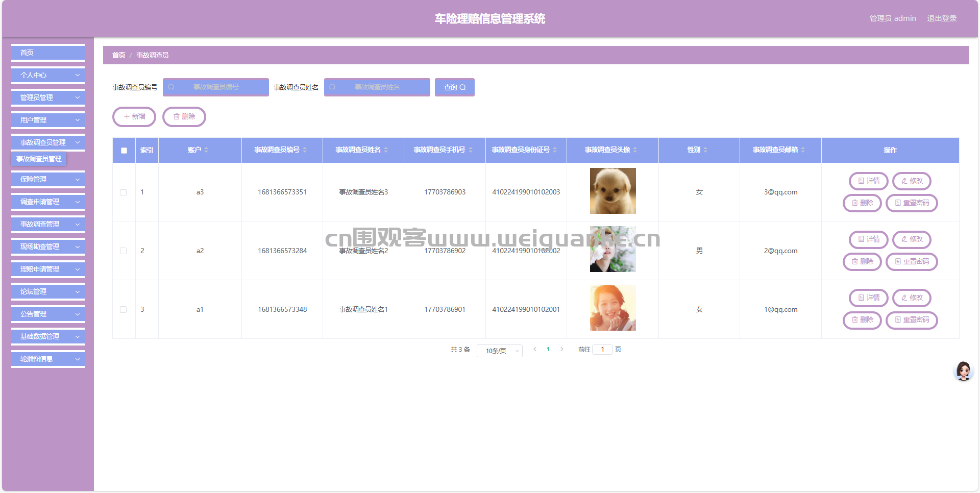This screenshot has width=980, height=493.
Task: Open the avatar thumbnail for account a1
Action: coord(612,308)
